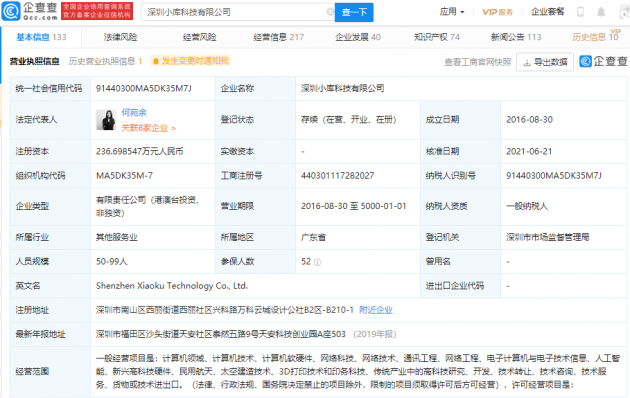This screenshot has height=398, width=630.
Task: Open the mobile phone icon in header
Action: (580, 12)
